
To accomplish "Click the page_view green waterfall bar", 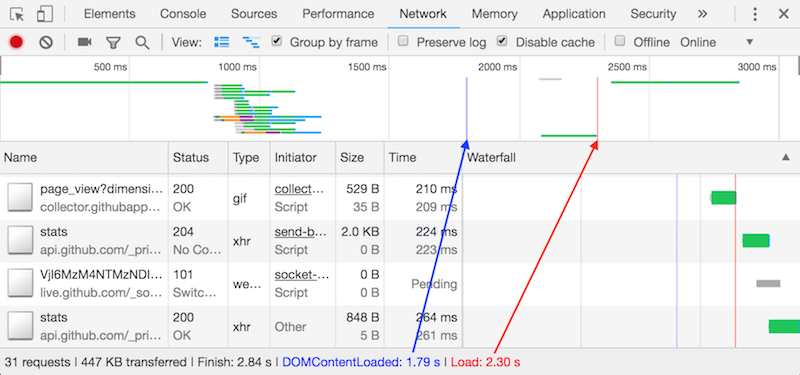I will pos(723,197).
